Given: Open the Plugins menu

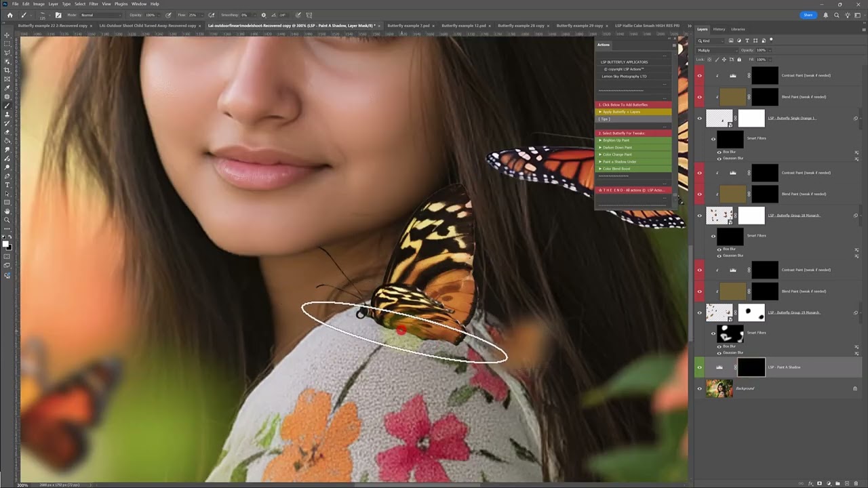Looking at the screenshot, I should [x=121, y=4].
